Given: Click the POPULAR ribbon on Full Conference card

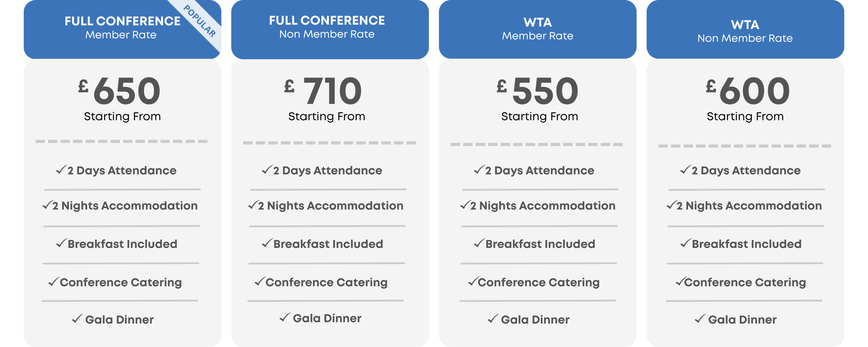Looking at the screenshot, I should pyautogui.click(x=200, y=21).
